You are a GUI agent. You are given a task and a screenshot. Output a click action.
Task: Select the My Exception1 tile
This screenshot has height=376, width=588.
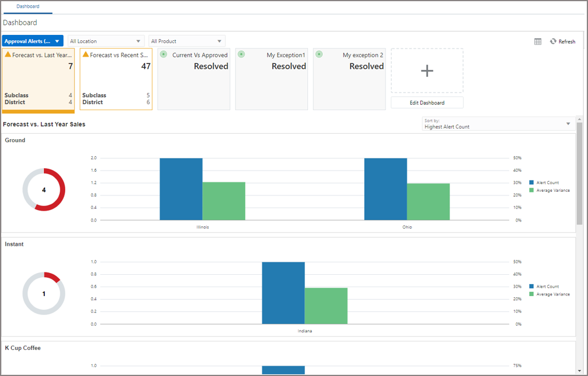click(271, 79)
